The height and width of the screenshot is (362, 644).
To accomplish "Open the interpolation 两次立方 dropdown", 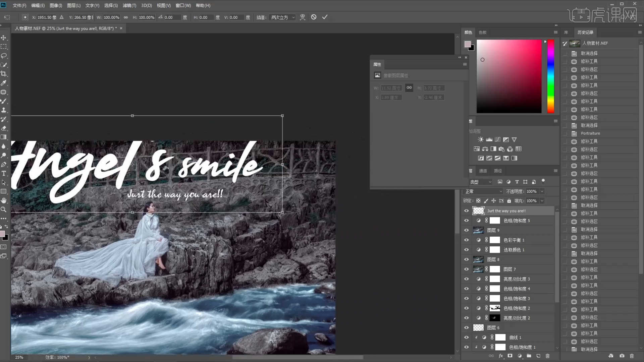I will pos(283,17).
